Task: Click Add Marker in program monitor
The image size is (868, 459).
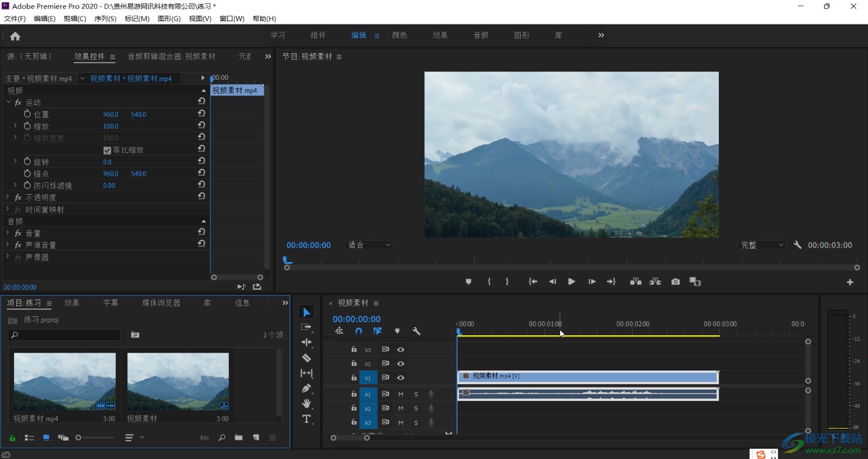Action: (x=468, y=282)
